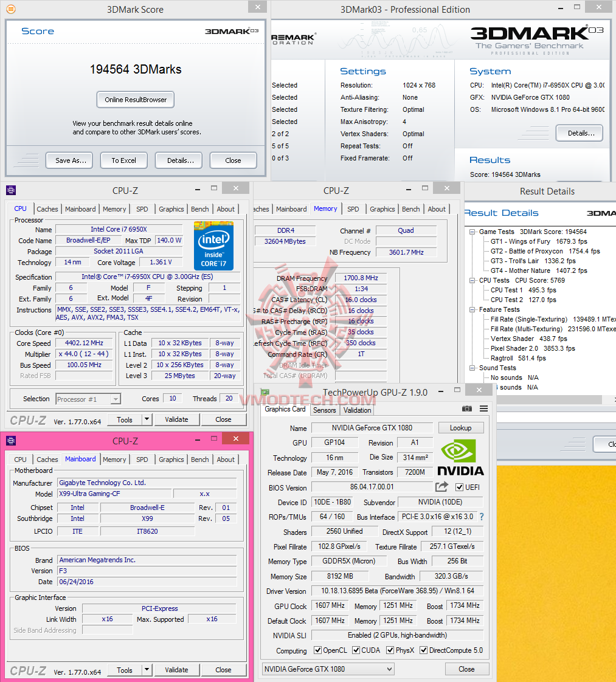
Task: Minimize the pink Mainboard CPU-Z window
Action: 198,440
